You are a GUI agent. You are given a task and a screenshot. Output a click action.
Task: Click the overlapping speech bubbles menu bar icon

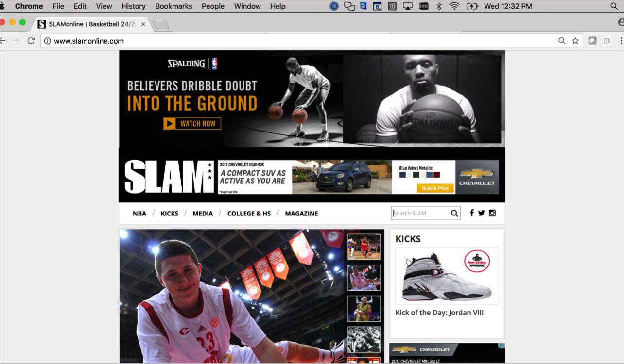[x=349, y=6]
